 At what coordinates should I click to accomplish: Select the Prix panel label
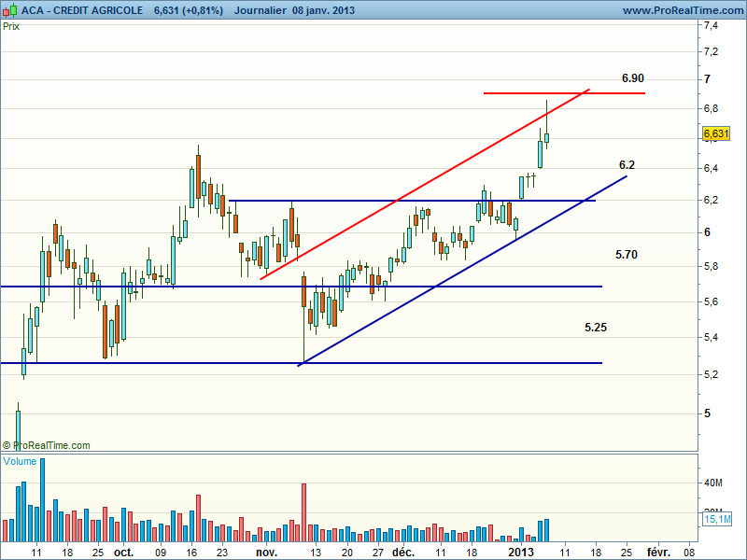pyautogui.click(x=12, y=26)
